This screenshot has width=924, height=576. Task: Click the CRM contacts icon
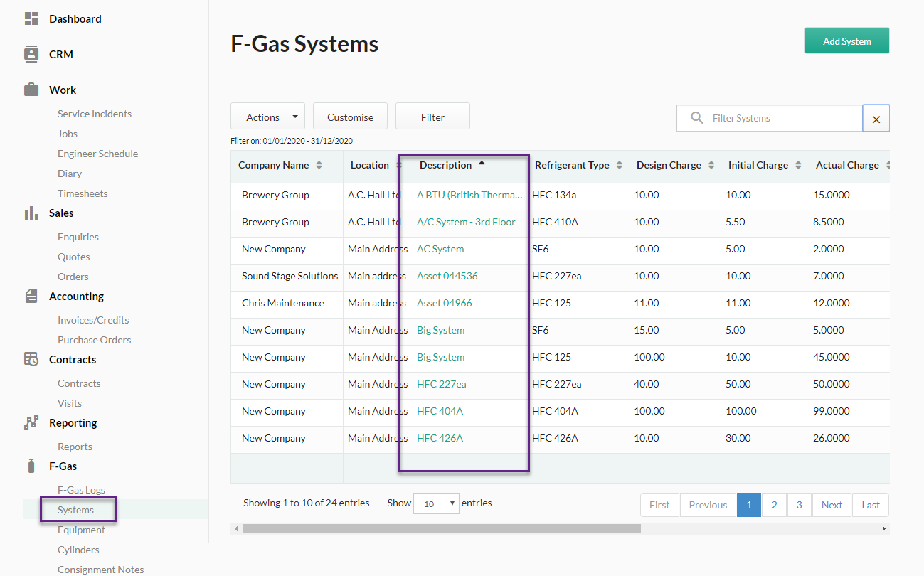tap(31, 54)
